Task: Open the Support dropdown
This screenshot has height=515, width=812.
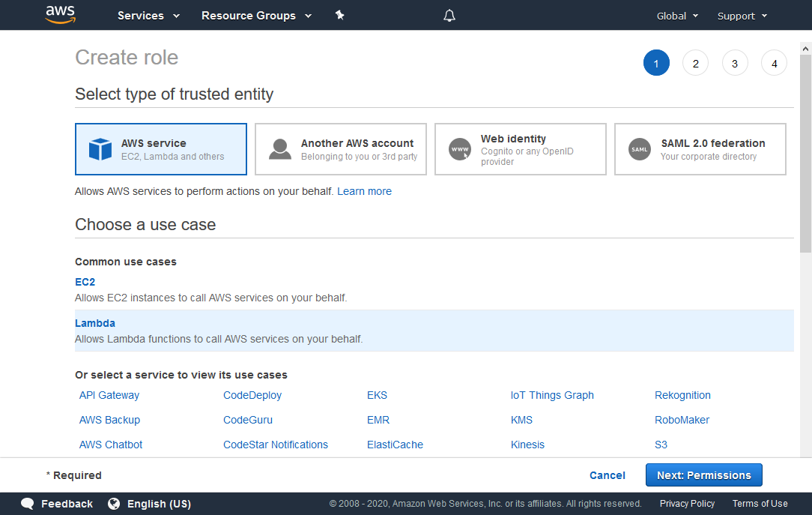Action: coord(742,16)
